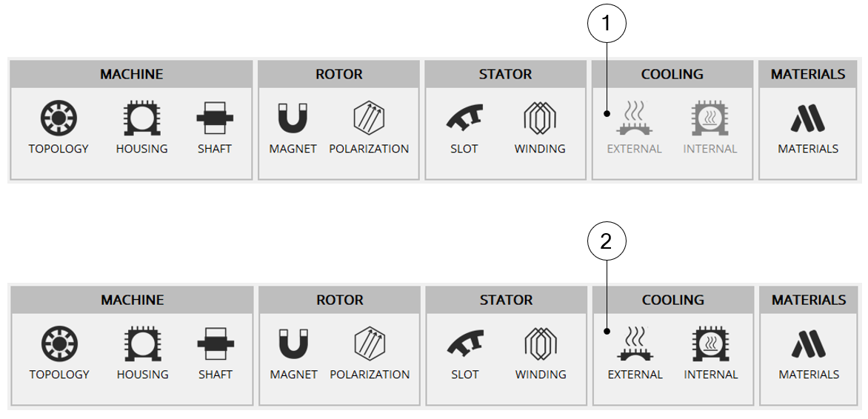Open Slot icon in ribbon marked 2
This screenshot has height=419, width=868.
(x=465, y=345)
